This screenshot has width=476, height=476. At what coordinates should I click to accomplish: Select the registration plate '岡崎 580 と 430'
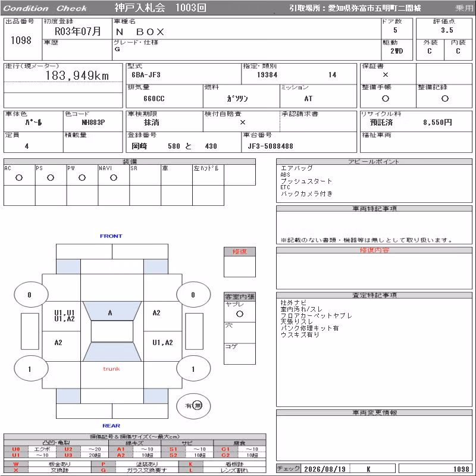(174, 146)
